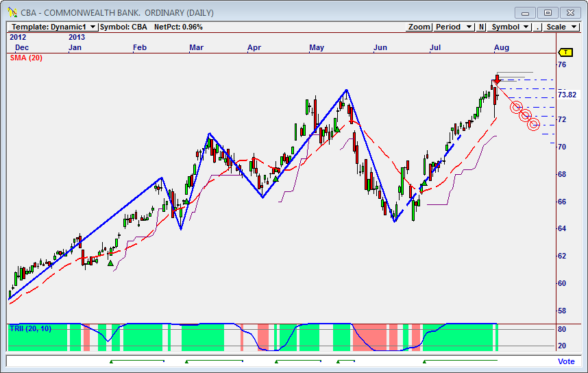The image size is (588, 373).
Task: Click the vote line marker under mid May
Action: tap(338, 362)
